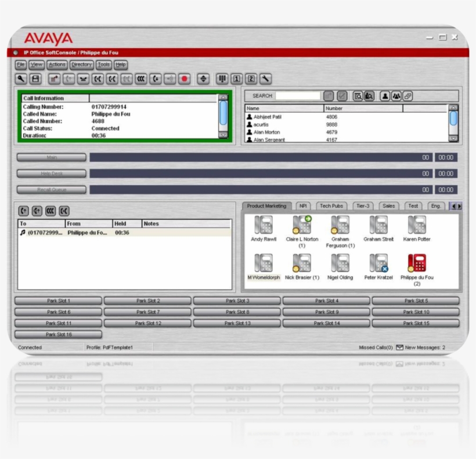Click the wrench Preferences icon in the toolbar

click(x=265, y=79)
